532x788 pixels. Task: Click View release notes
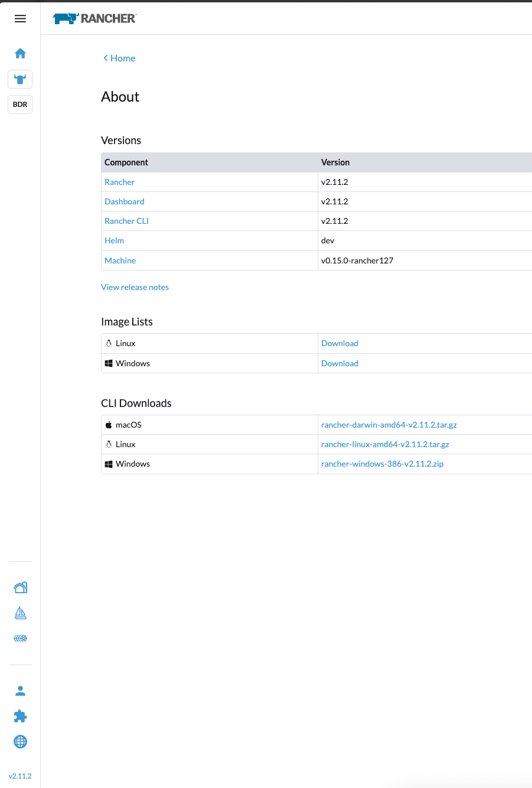coord(135,287)
